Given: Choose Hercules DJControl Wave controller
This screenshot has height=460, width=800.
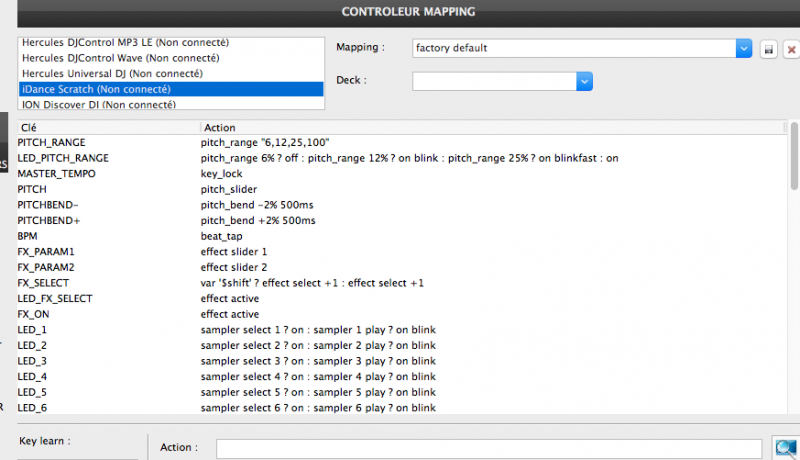Looking at the screenshot, I should 171,59.
